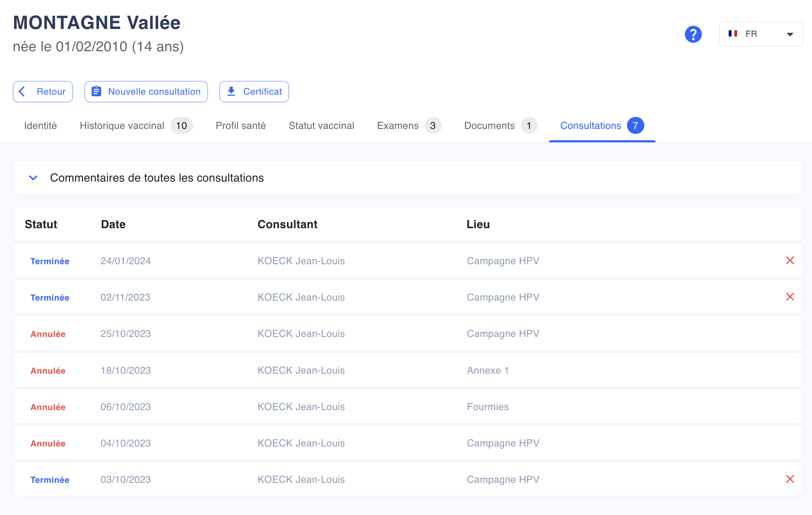Click the Consultant column header
812x515 pixels.
pyautogui.click(x=287, y=224)
